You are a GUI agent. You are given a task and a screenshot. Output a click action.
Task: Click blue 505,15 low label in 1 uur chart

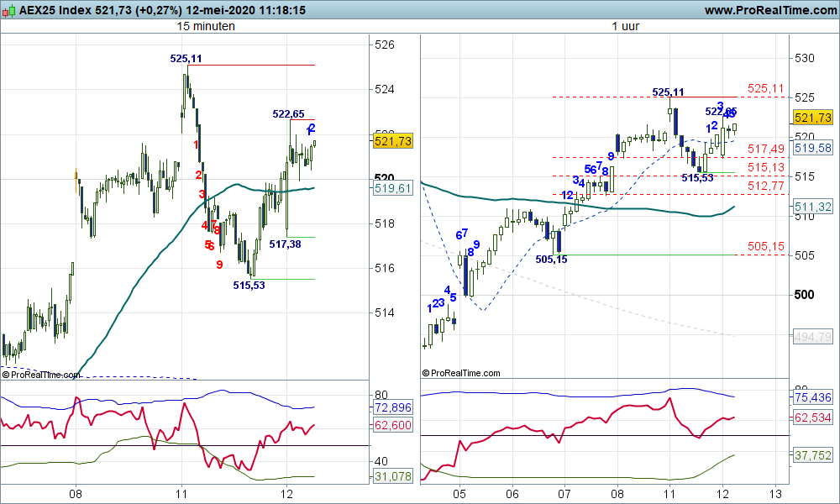[551, 260]
